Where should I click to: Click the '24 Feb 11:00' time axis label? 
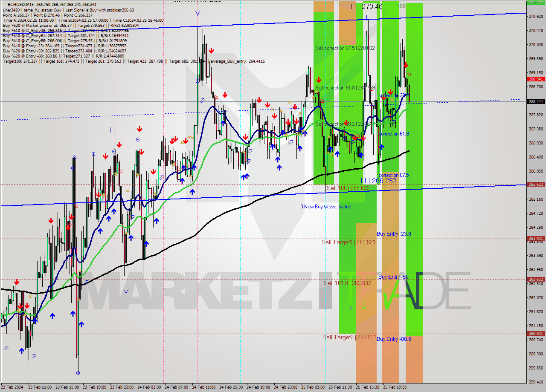click(x=203, y=387)
